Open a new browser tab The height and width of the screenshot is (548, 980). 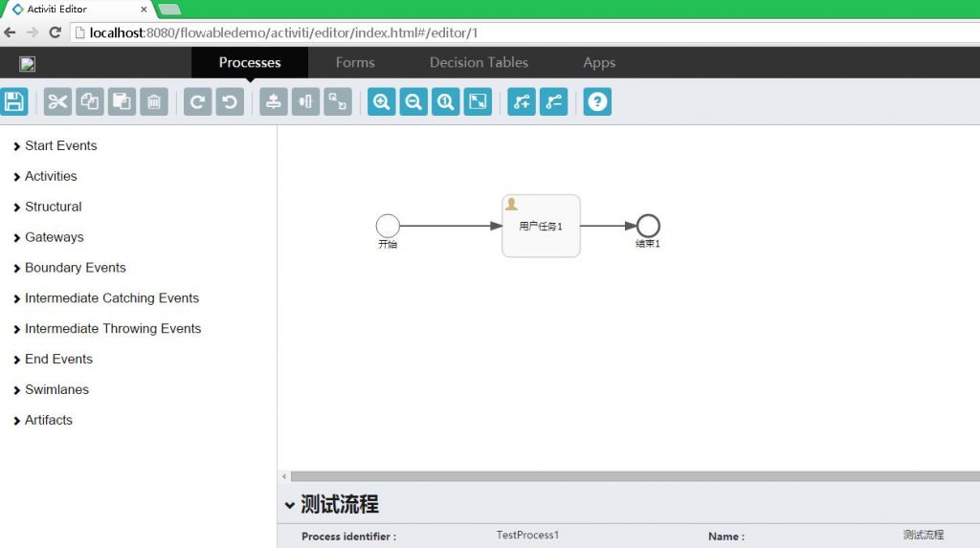(169, 10)
